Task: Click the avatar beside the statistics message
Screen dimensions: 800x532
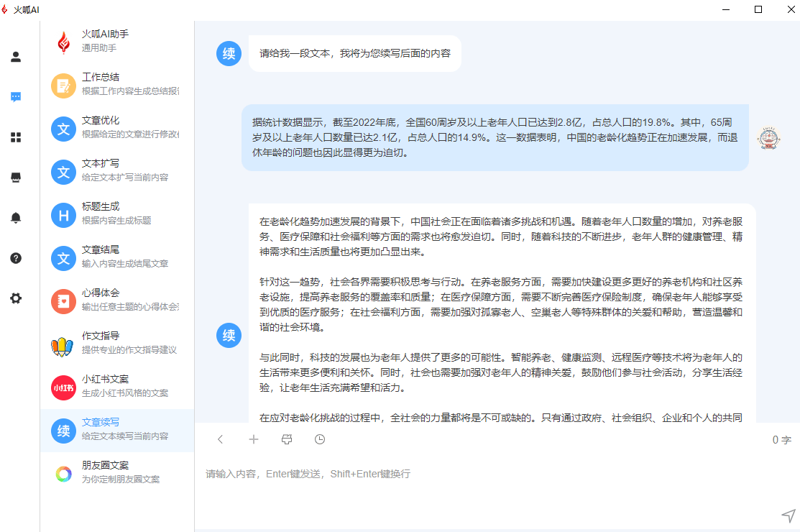Action: click(x=768, y=137)
